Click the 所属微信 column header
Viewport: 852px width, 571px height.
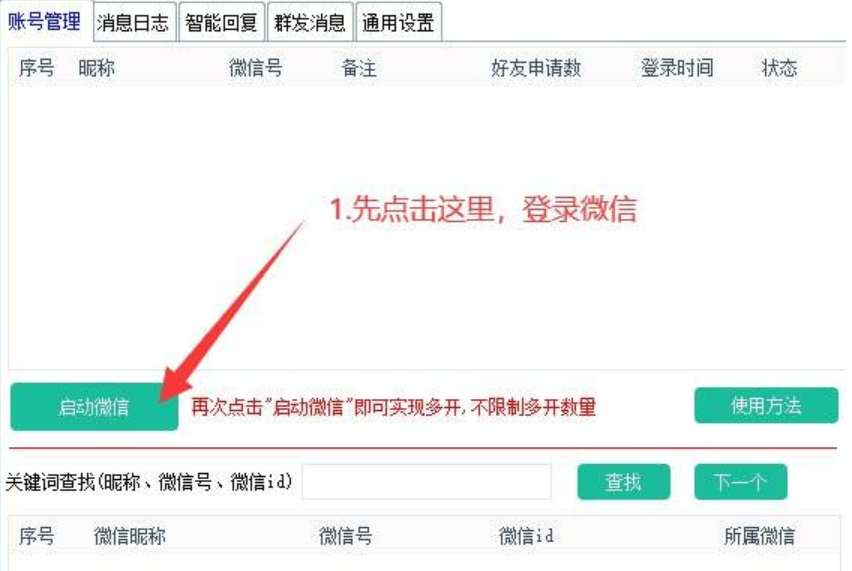(760, 536)
